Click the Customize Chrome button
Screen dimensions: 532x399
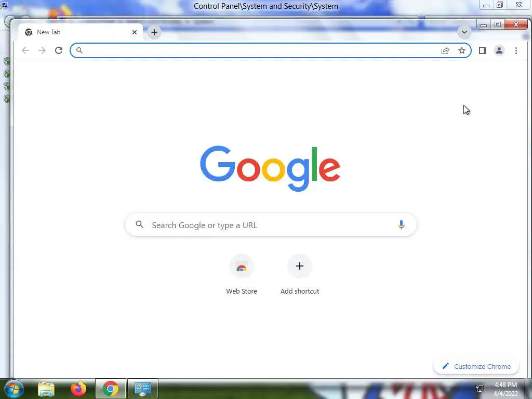pos(476,366)
